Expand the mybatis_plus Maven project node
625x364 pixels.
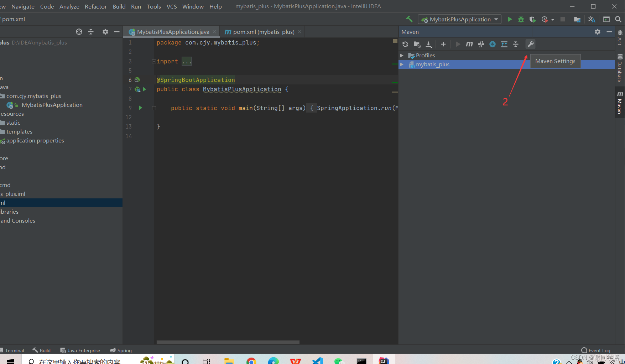pyautogui.click(x=402, y=64)
